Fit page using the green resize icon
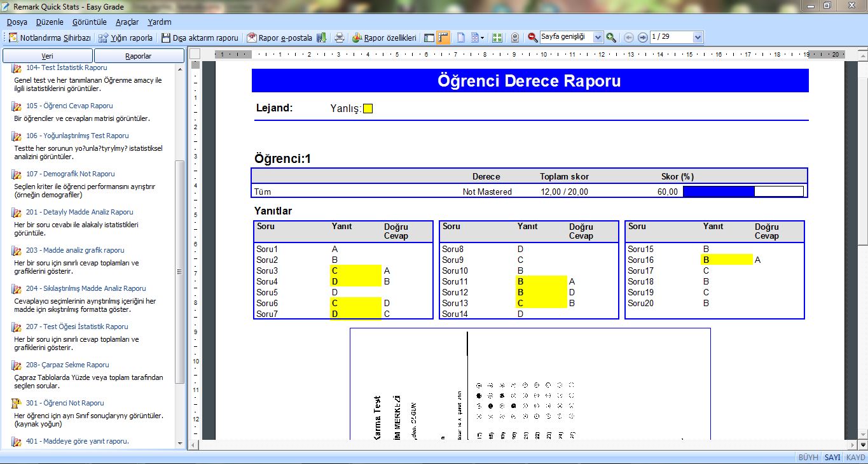 tap(497, 37)
